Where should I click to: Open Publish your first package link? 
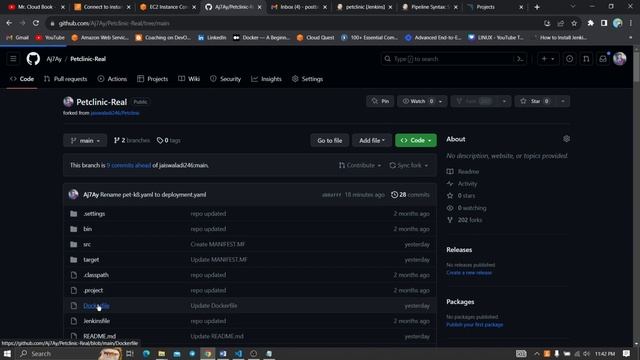click(475, 325)
